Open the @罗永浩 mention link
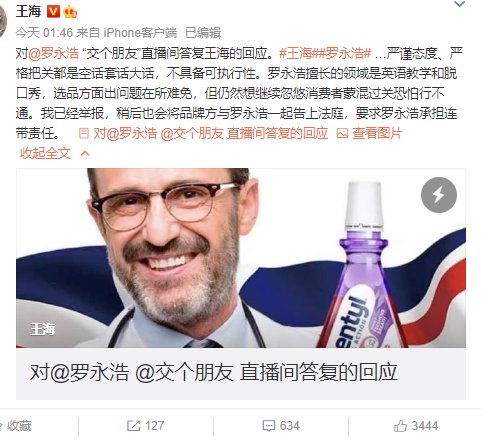The image size is (482, 442). tap(53, 53)
